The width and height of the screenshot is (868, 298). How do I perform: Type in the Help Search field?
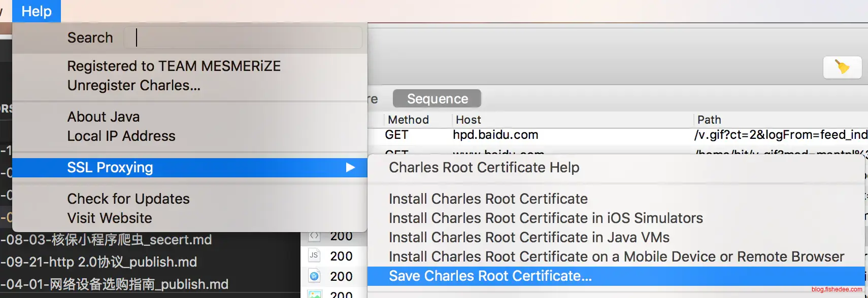[244, 38]
